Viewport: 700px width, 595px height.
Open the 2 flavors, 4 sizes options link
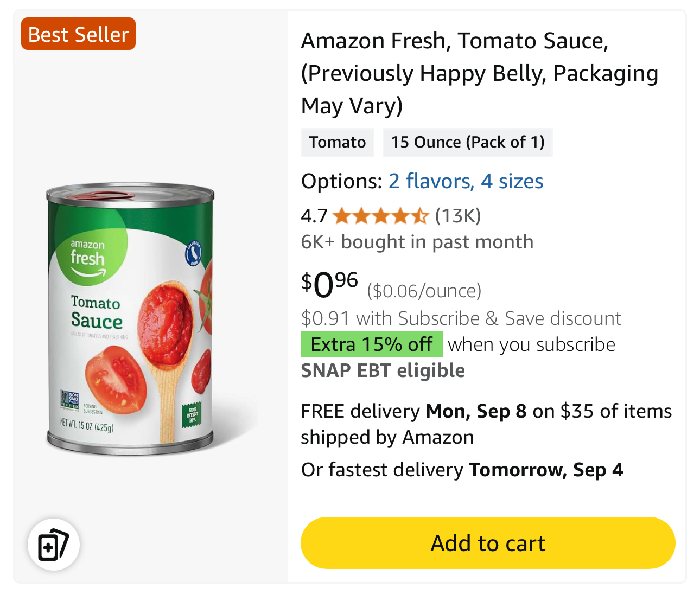click(466, 181)
